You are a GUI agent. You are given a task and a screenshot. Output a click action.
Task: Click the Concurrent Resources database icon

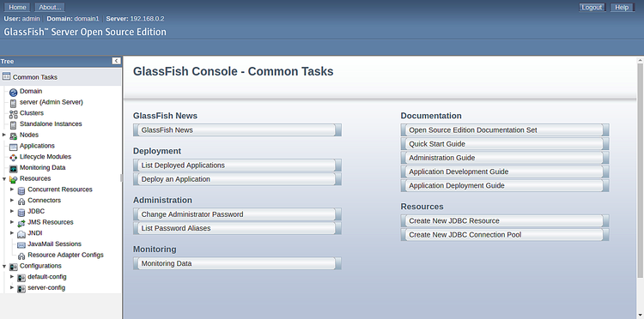click(21, 190)
